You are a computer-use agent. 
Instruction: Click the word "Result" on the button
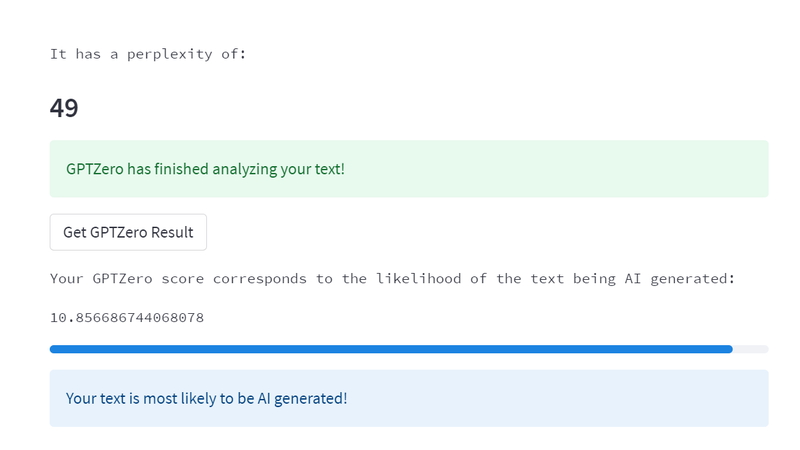[172, 232]
